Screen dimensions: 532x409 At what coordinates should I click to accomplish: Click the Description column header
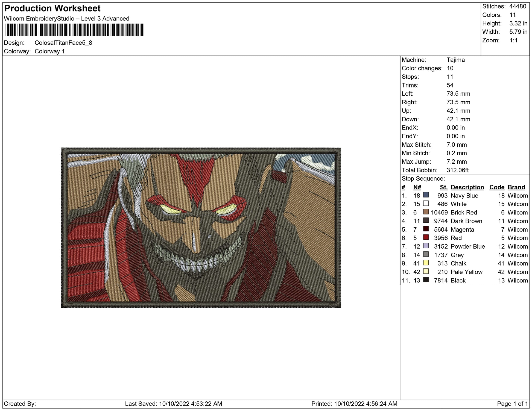[x=467, y=187]
